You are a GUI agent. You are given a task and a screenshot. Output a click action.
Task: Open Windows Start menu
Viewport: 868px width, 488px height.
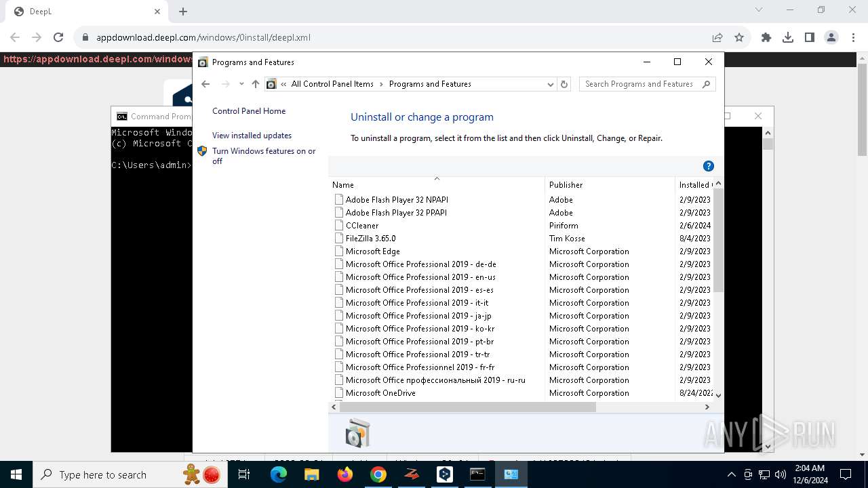(16, 474)
